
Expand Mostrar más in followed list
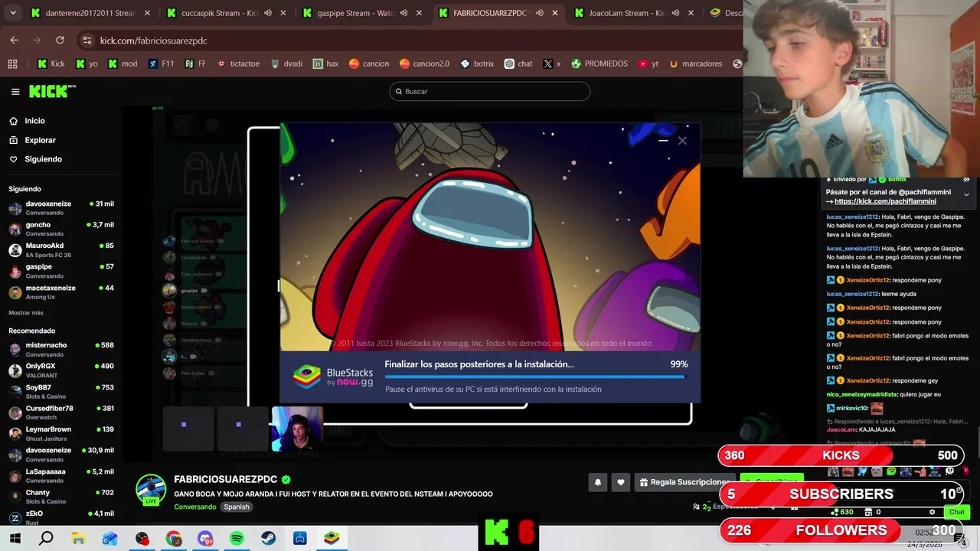(x=26, y=313)
